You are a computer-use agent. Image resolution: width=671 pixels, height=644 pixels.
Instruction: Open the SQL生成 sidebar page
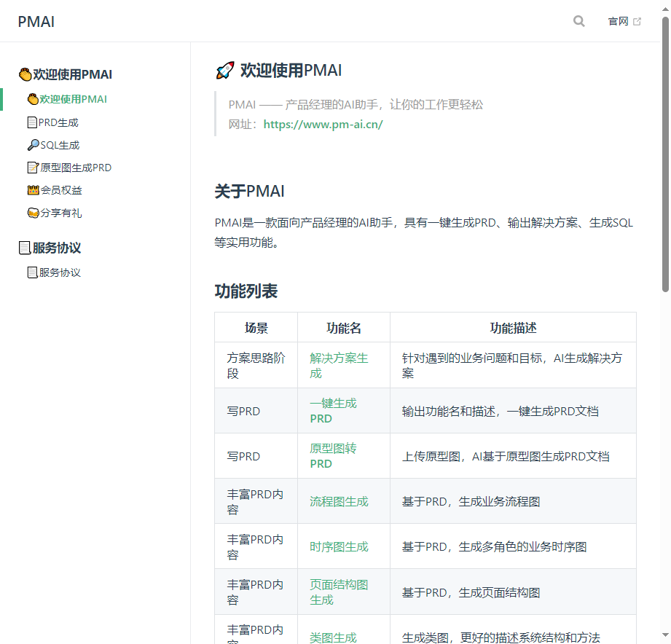click(x=53, y=146)
